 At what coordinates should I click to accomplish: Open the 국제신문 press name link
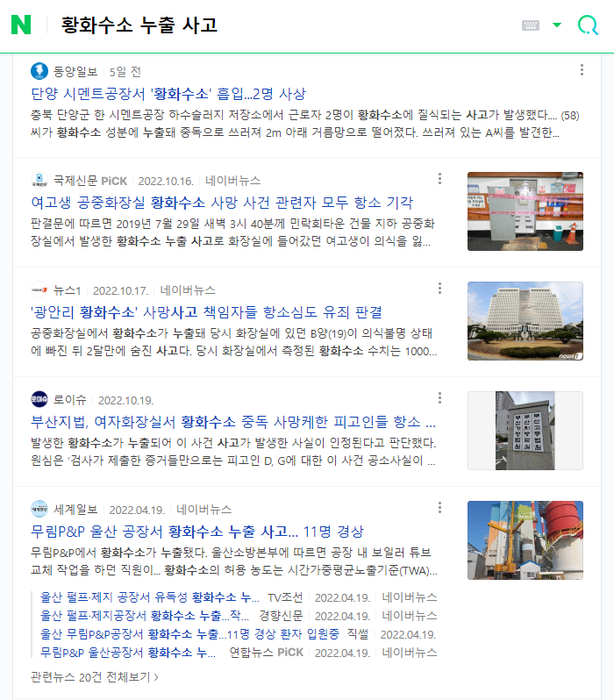point(75,181)
